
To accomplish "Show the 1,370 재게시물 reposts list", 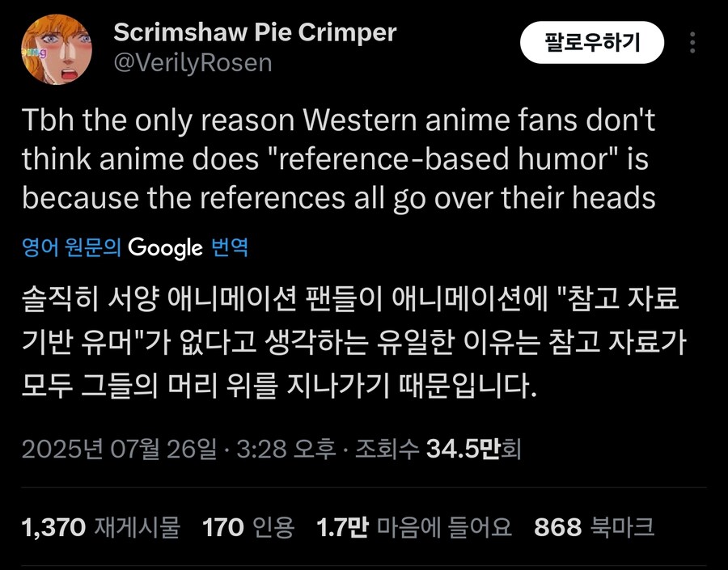I will click(101, 527).
